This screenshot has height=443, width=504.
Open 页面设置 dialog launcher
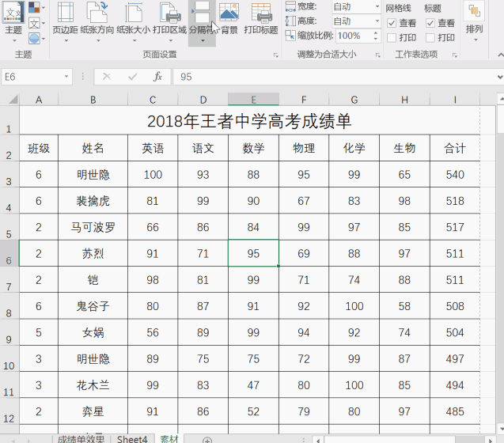(x=276, y=55)
